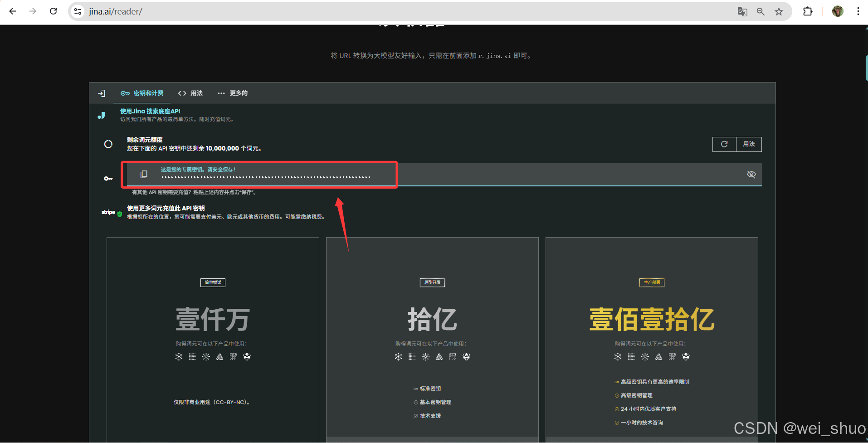Click the sign-in arrow icon left of the tabs
The height and width of the screenshot is (443, 868).
[102, 93]
